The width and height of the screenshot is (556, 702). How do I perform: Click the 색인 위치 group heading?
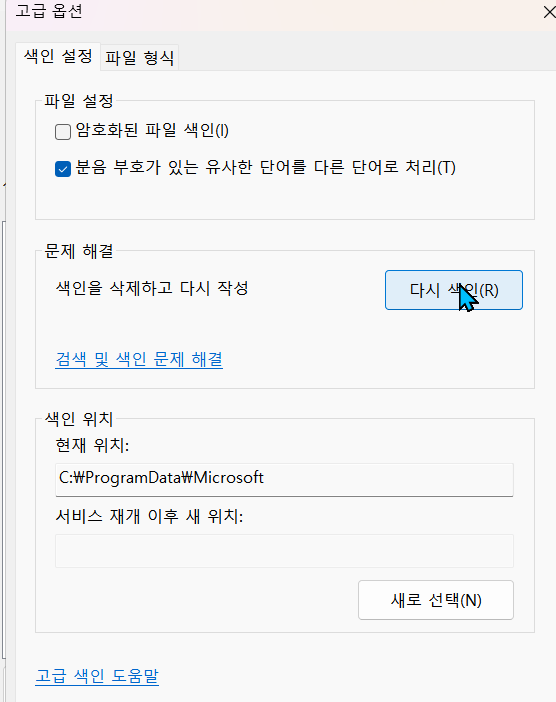coord(79,419)
